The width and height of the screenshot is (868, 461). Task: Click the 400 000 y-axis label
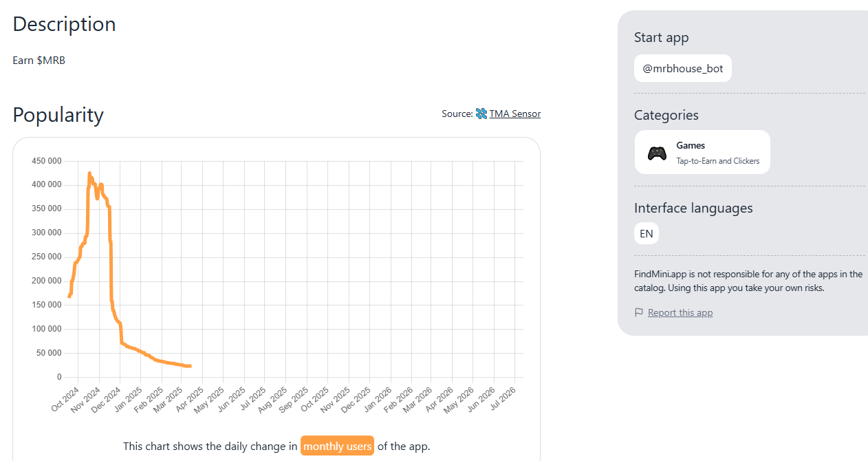[47, 185]
